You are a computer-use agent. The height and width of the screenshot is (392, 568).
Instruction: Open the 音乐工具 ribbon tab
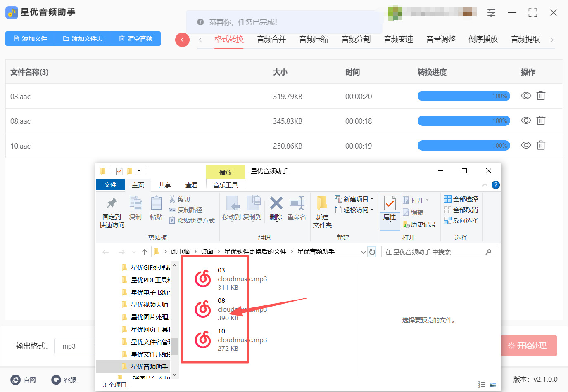(226, 185)
